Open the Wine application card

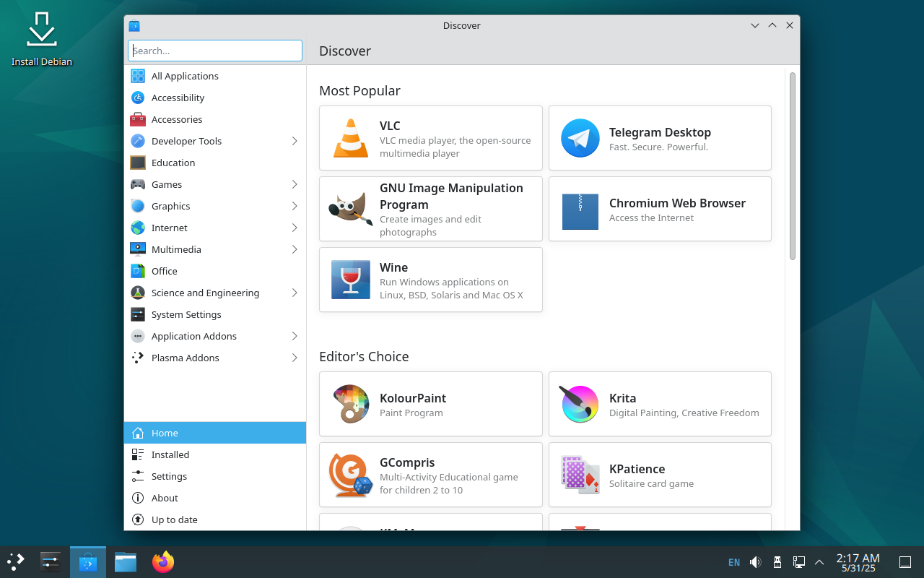click(431, 280)
